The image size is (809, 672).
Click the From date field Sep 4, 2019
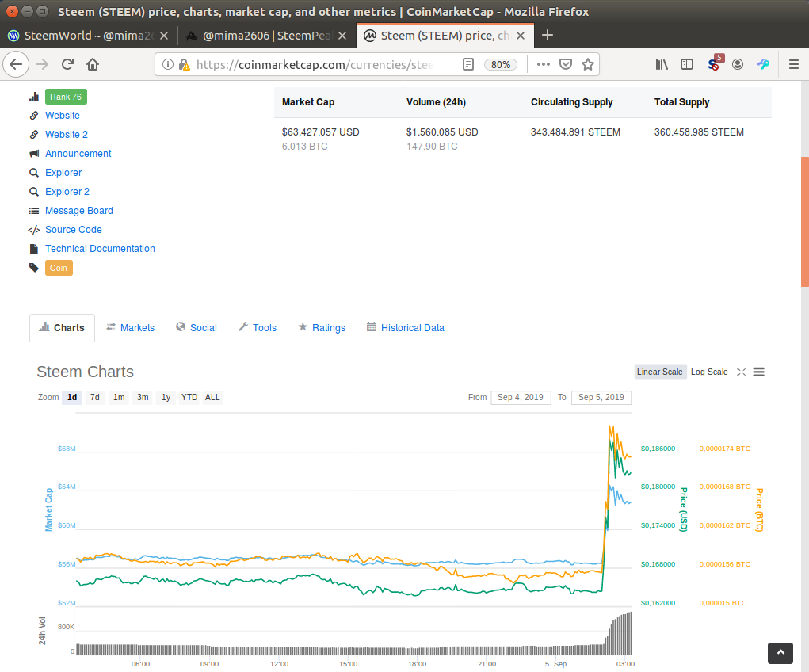pyautogui.click(x=520, y=397)
